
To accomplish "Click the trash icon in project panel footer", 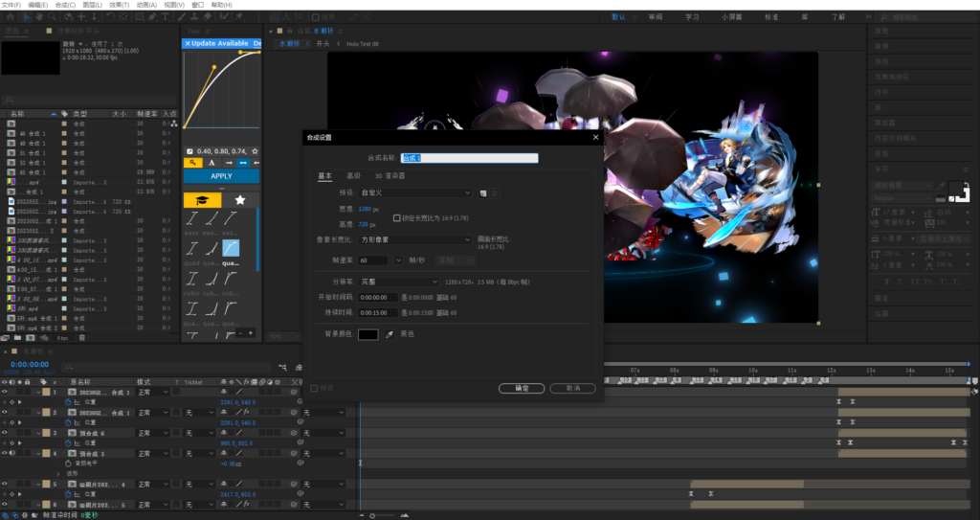I will 82,338.
